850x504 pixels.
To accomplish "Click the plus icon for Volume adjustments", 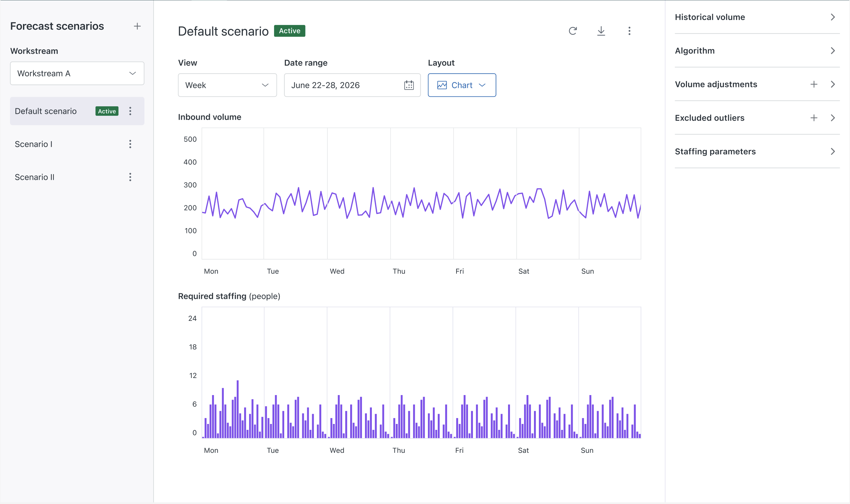I will coord(814,84).
